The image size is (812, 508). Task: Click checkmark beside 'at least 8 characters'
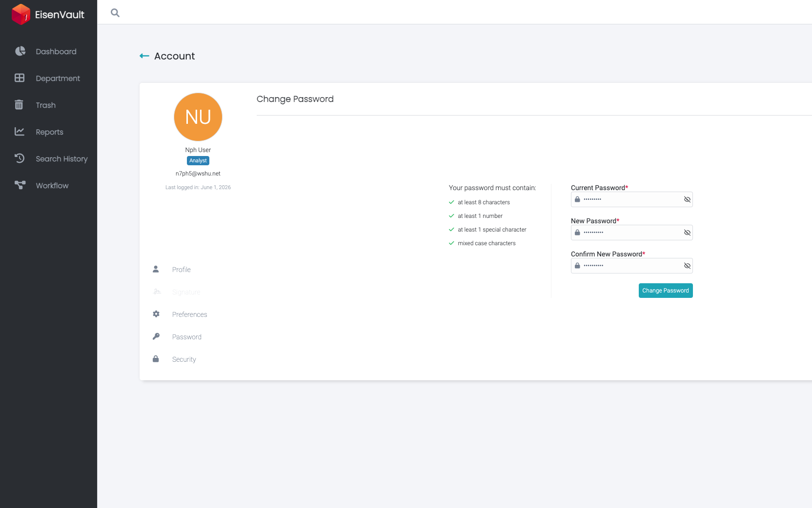tap(451, 202)
